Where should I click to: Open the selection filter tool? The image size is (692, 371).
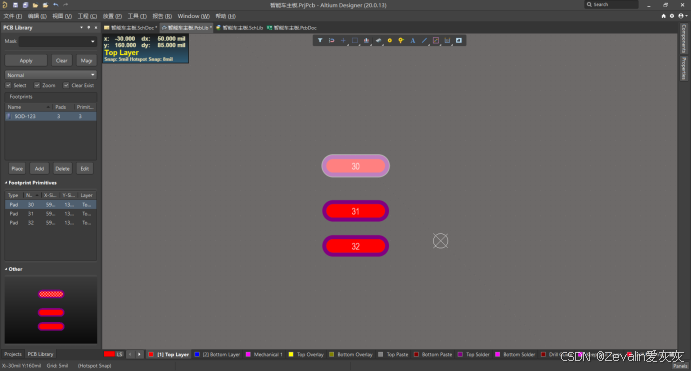pos(320,41)
